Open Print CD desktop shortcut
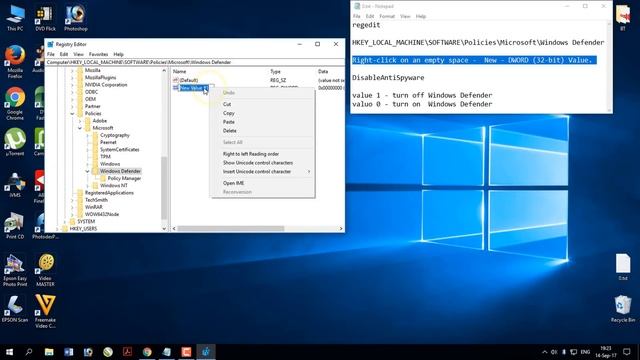Viewport: 640px width, 360px height. pos(15,226)
